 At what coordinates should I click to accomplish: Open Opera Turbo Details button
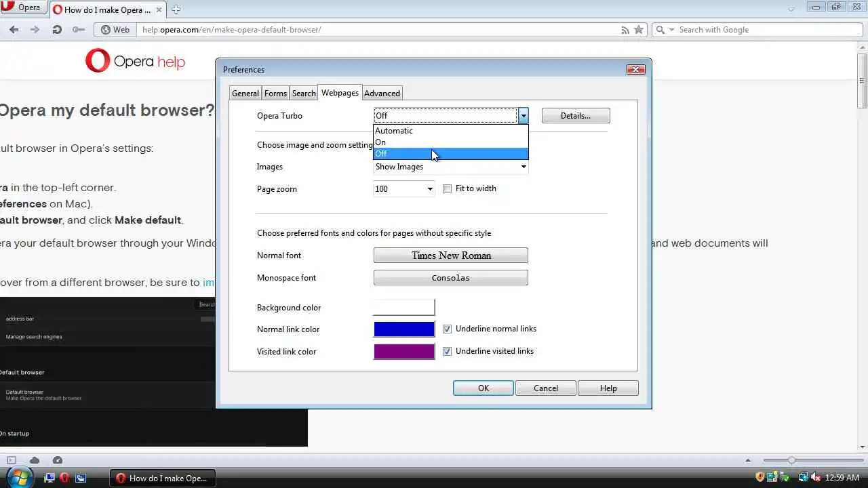click(576, 116)
